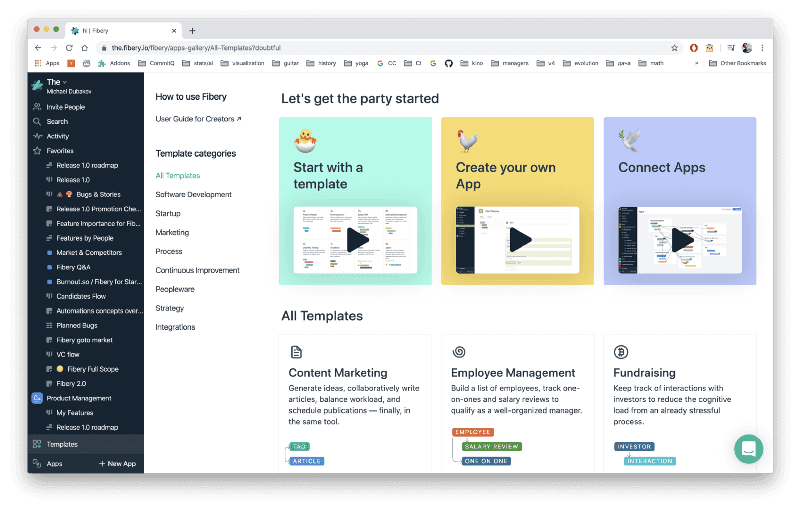800x509 pixels.
Task: Select the Marketing category
Action: (x=172, y=232)
